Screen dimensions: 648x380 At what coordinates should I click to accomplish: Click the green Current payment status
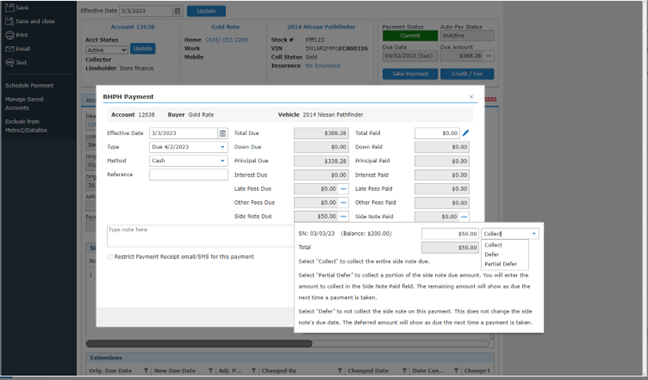point(410,36)
